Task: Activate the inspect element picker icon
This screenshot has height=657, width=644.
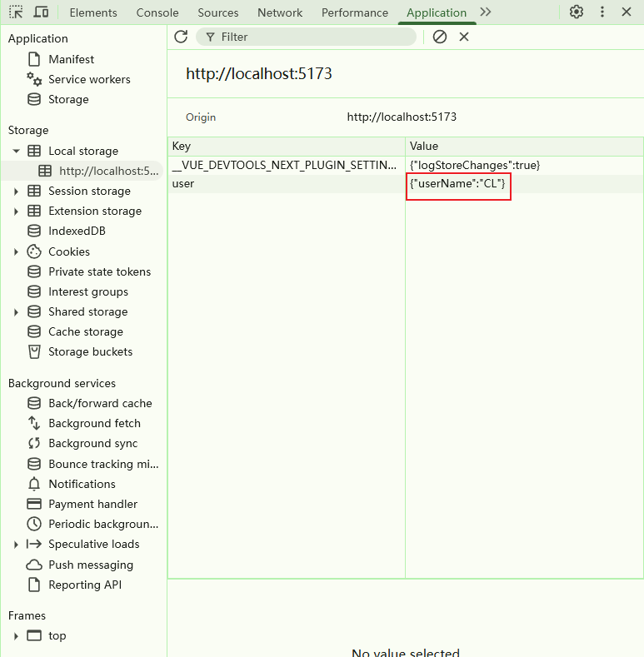Action: pos(17,12)
